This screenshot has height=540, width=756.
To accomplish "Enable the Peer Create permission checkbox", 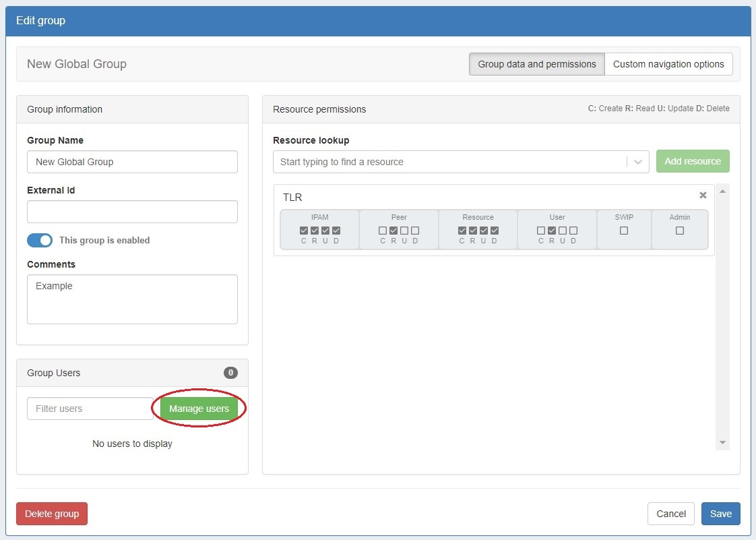I will (x=383, y=231).
